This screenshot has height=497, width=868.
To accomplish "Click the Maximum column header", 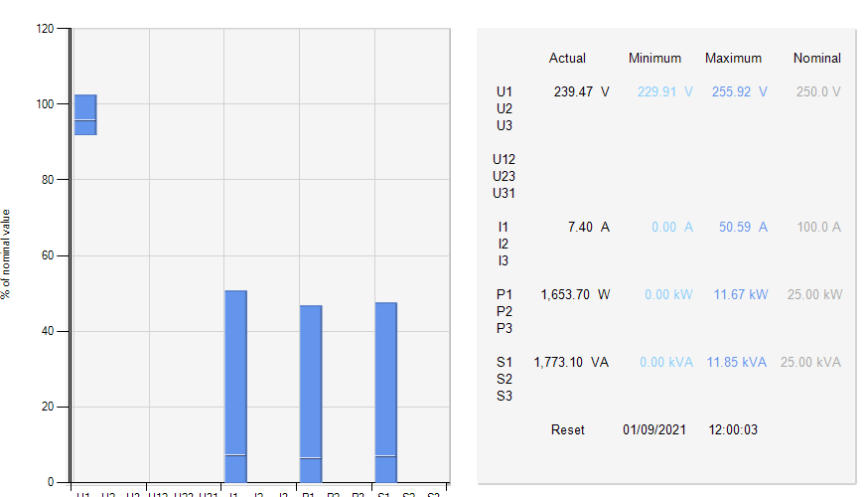I will (x=733, y=58).
